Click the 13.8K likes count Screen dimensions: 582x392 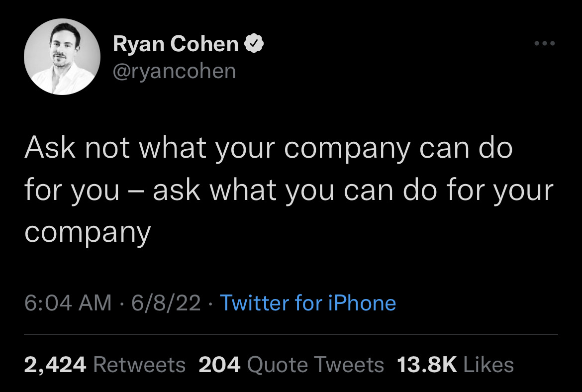tap(427, 365)
